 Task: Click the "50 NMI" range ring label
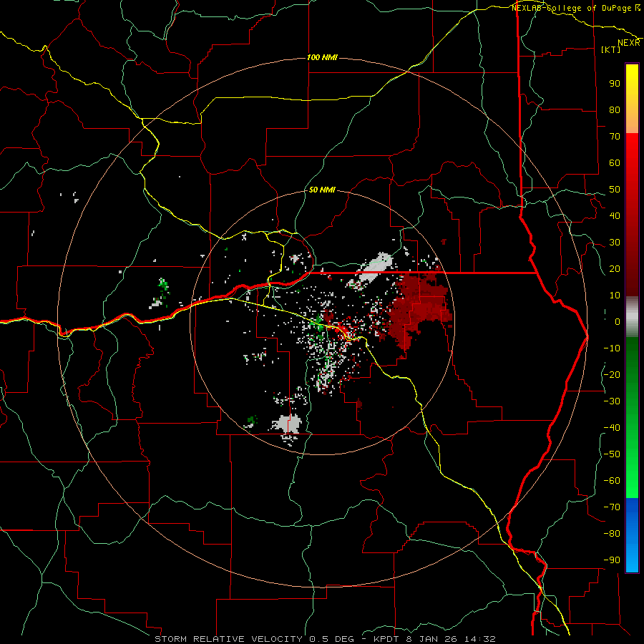coord(323,190)
